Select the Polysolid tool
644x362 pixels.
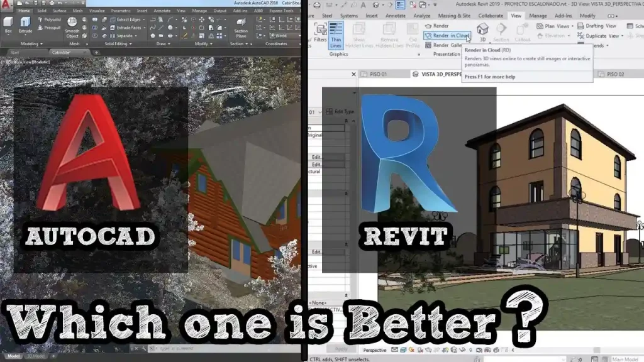(x=49, y=19)
